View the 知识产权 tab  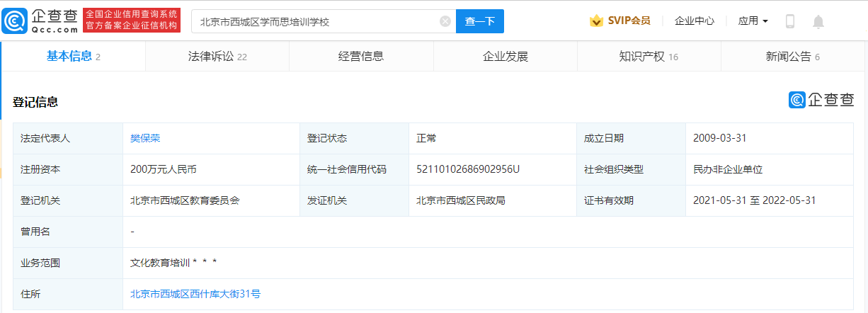[649, 57]
